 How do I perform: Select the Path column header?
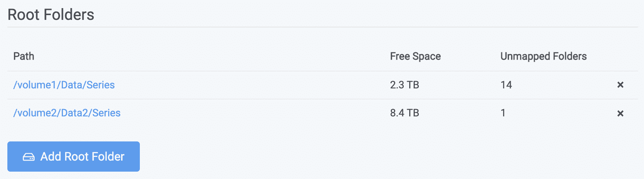tap(24, 56)
